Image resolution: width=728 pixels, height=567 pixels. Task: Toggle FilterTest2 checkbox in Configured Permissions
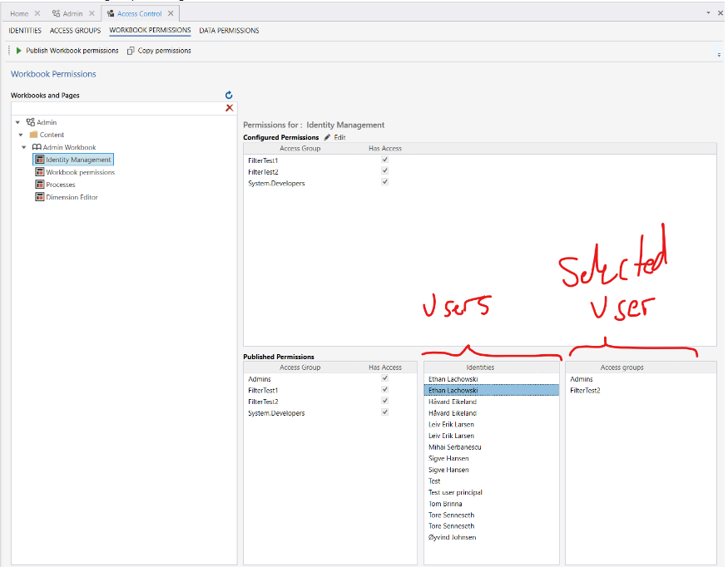pos(384,171)
